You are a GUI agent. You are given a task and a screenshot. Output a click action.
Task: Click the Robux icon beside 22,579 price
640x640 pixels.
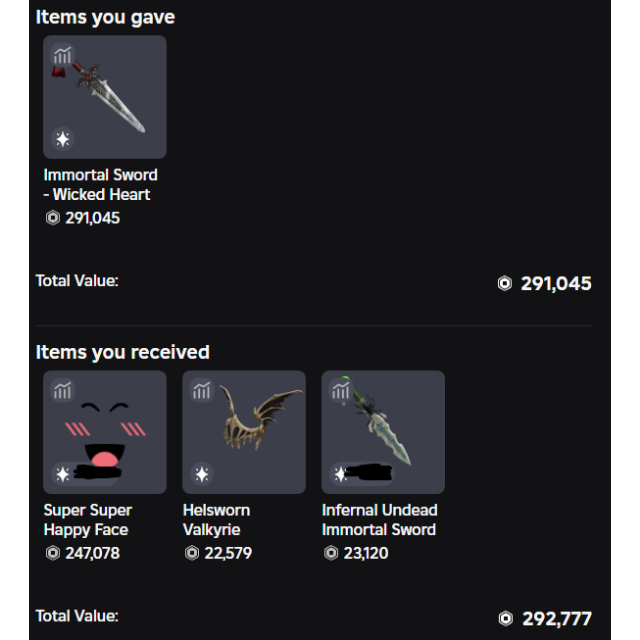click(x=192, y=553)
